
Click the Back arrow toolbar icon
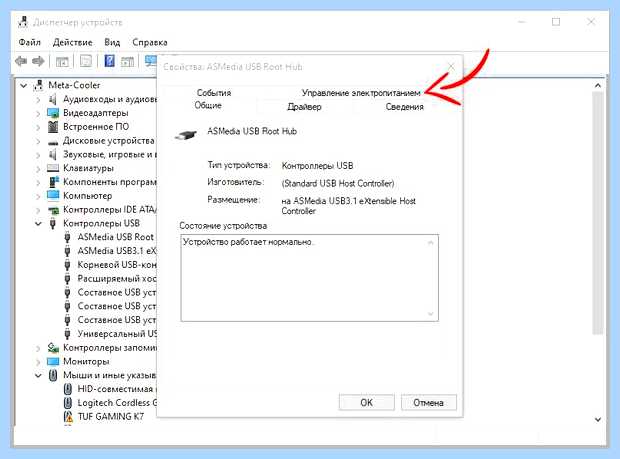point(21,61)
